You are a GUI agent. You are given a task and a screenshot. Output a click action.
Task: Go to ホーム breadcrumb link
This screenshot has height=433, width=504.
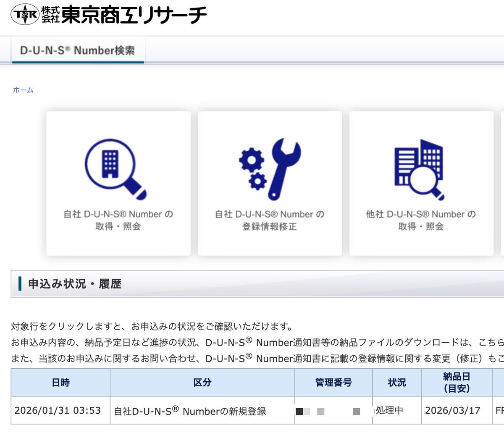coord(23,90)
